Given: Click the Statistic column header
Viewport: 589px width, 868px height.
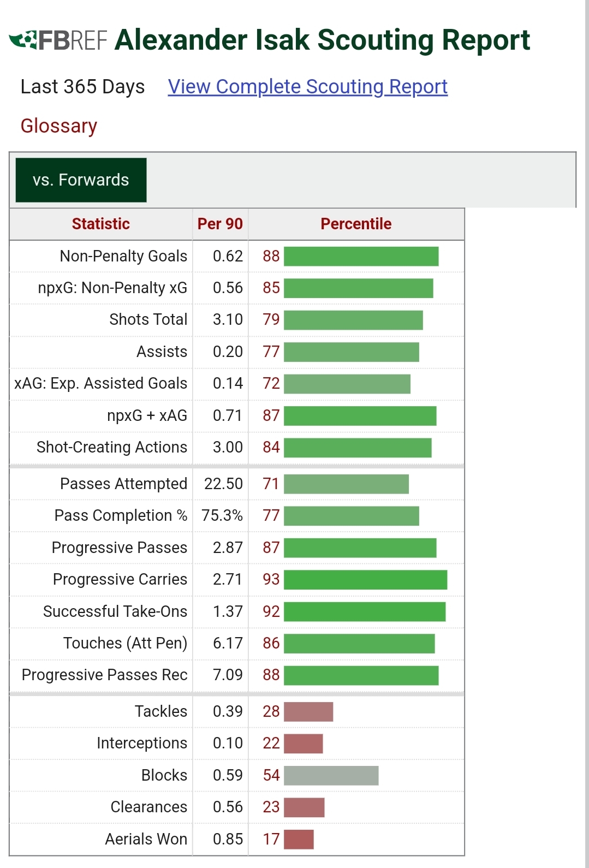Looking at the screenshot, I should point(100,224).
